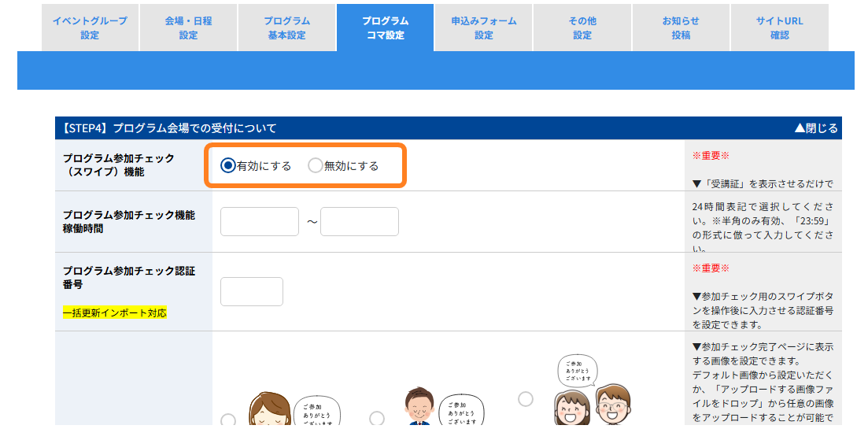Go to the 申込みフォーム設定 tab
The width and height of the screenshot is (868, 440).
(x=484, y=28)
